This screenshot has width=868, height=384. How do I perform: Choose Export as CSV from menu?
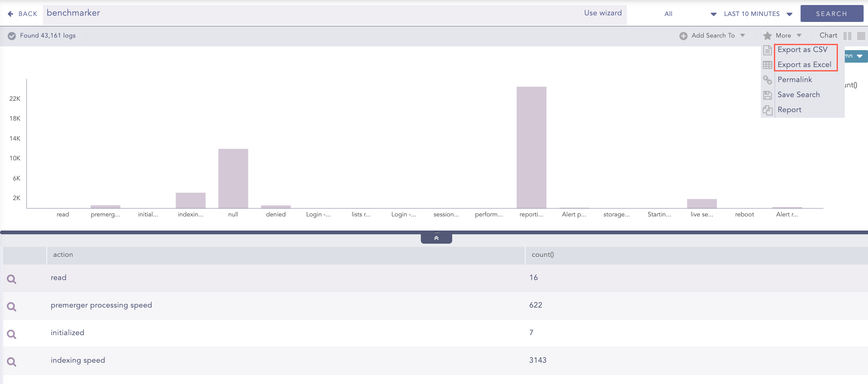pyautogui.click(x=802, y=49)
